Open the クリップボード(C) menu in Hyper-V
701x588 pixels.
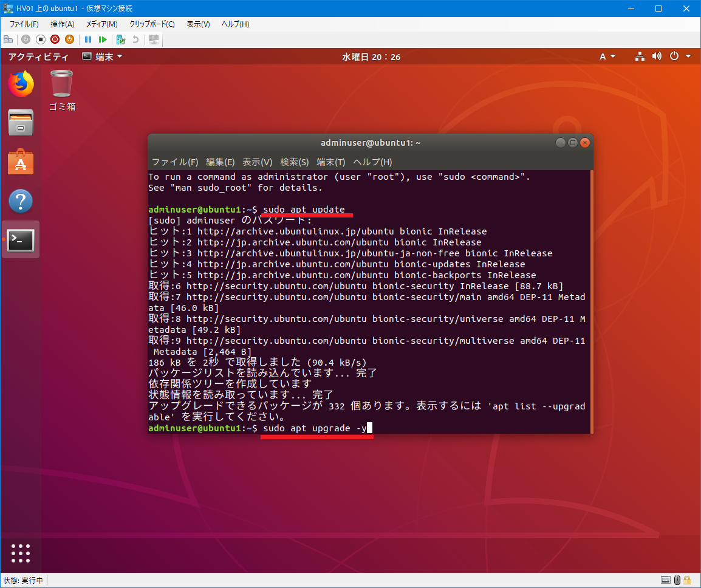click(x=152, y=24)
